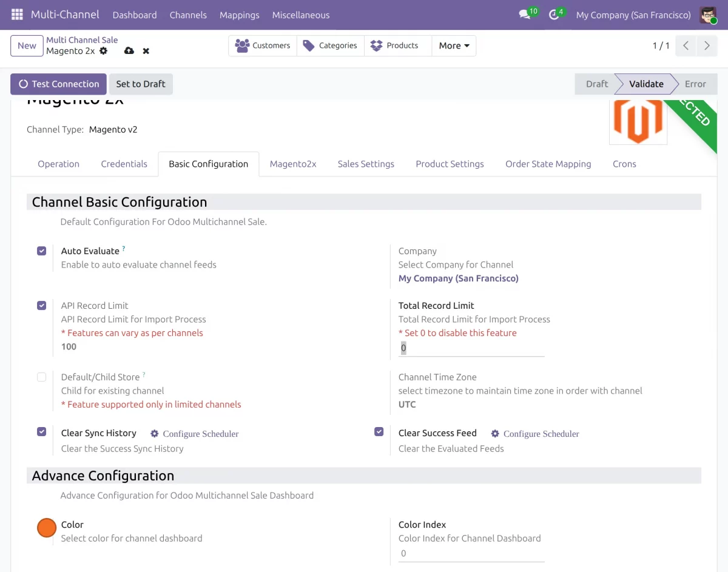Viewport: 728px width, 572px height.
Task: Select the Error status stage
Action: click(x=695, y=84)
